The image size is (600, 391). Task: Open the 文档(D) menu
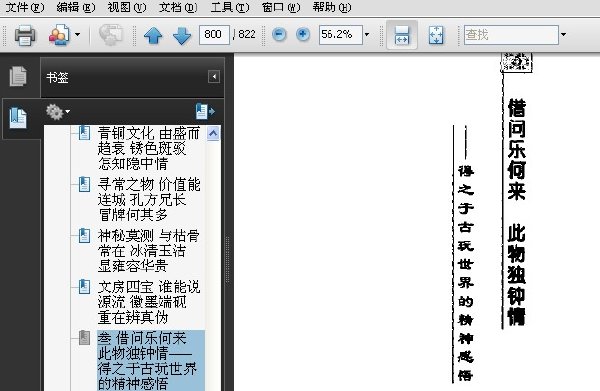178,7
